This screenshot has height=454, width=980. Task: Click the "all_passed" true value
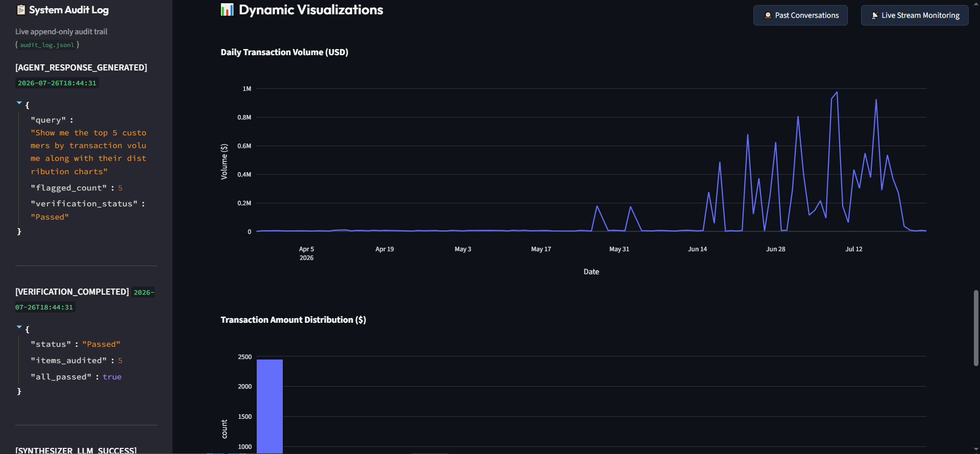point(112,377)
